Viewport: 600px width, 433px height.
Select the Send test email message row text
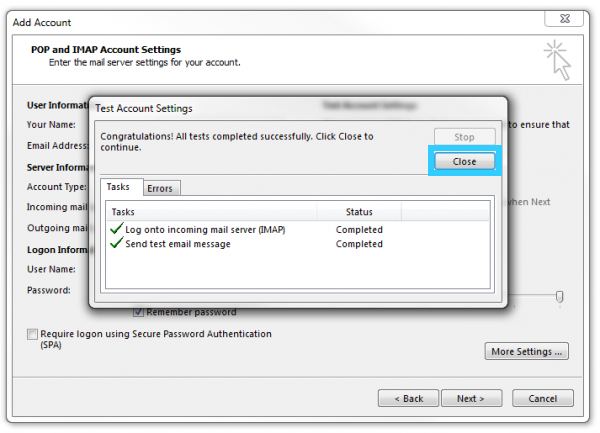pyautogui.click(x=178, y=244)
